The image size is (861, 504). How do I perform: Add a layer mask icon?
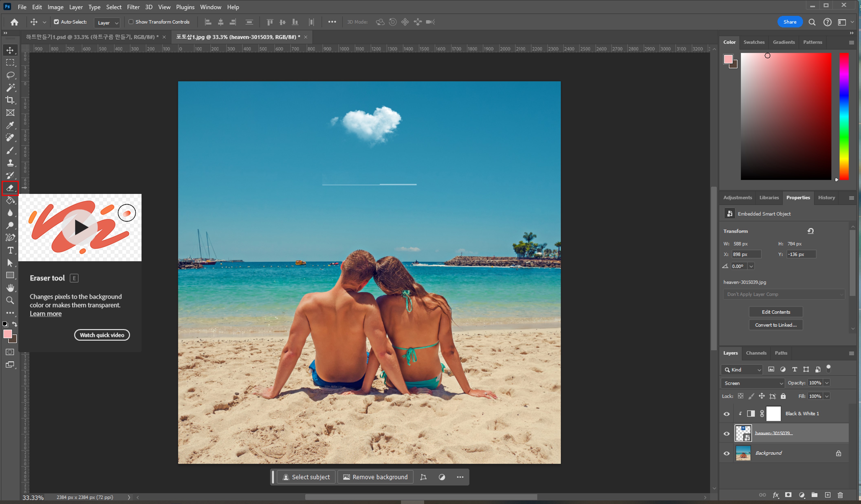[x=788, y=495]
